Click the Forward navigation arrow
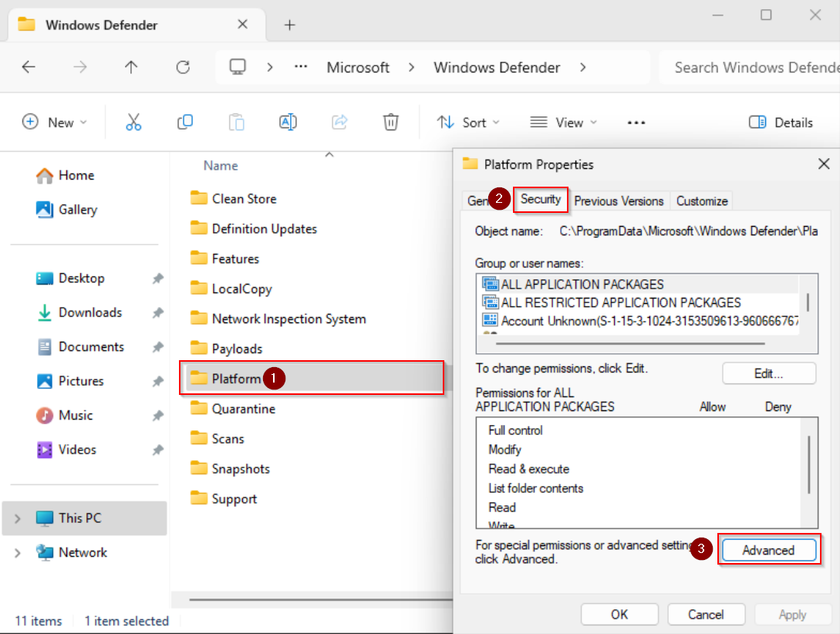The image size is (840, 634). pyautogui.click(x=79, y=67)
